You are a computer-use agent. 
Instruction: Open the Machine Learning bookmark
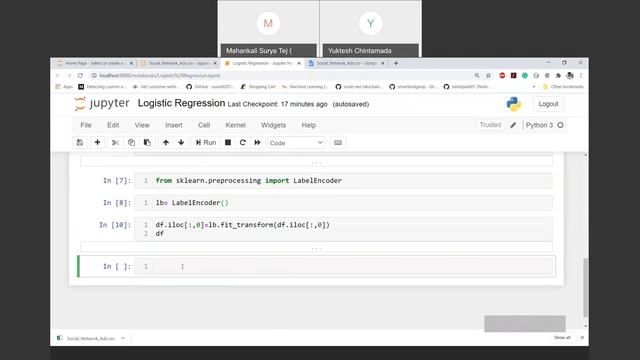click(x=305, y=87)
